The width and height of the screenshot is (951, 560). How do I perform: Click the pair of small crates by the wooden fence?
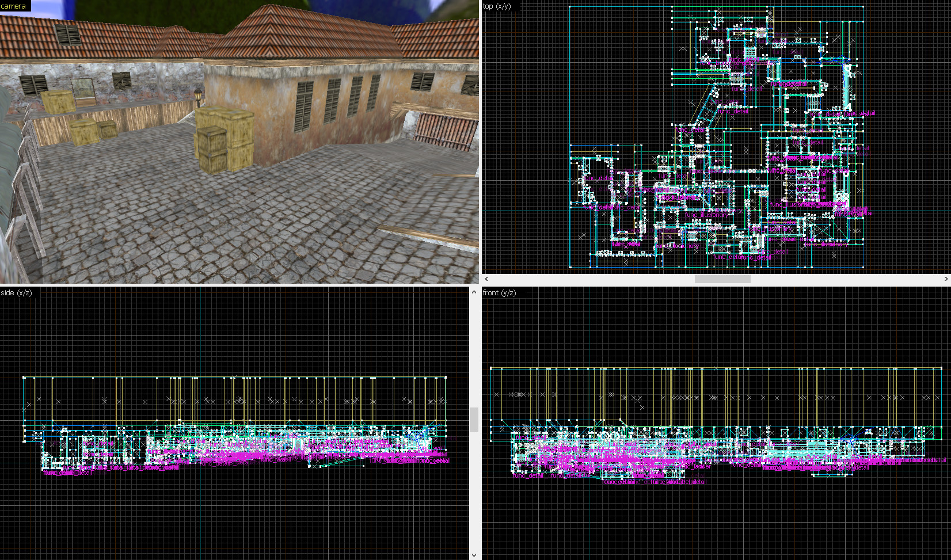(93, 131)
